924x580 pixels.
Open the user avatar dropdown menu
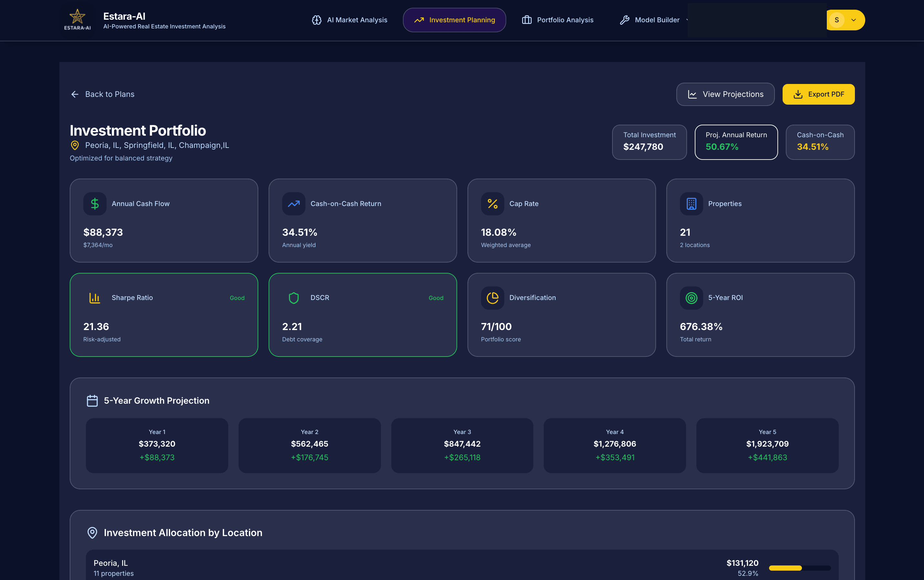tap(846, 20)
